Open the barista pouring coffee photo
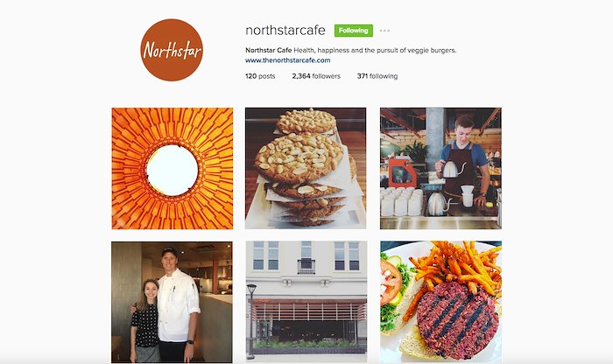 pyautogui.click(x=440, y=168)
